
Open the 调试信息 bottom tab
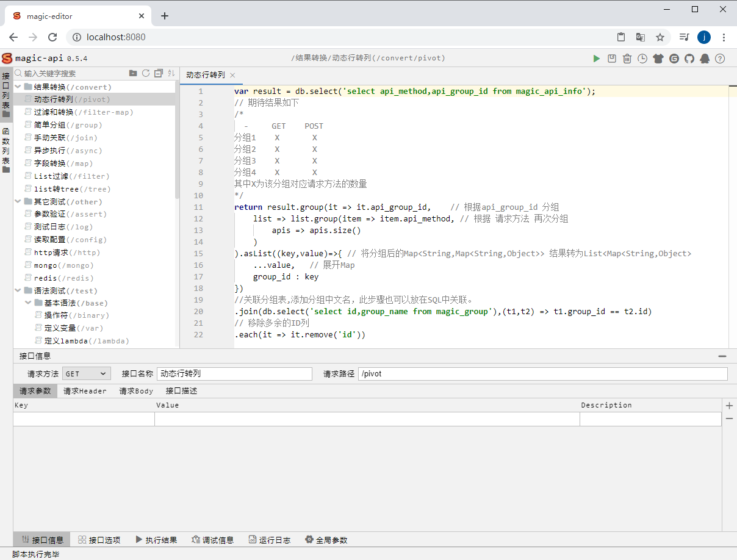212,540
